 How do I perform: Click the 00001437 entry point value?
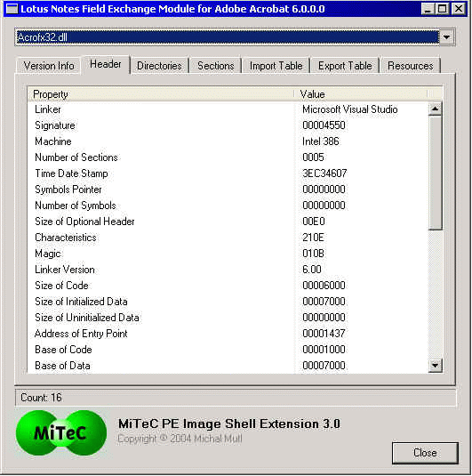(x=324, y=334)
